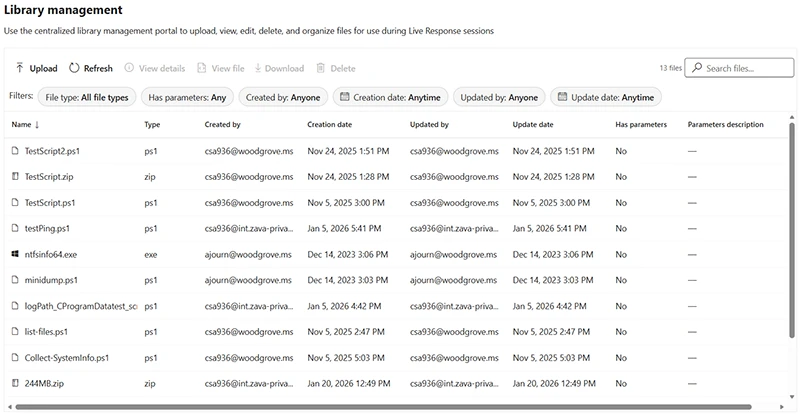Click the zip icon beside 244MB.zip
The image size is (800, 414).
pyautogui.click(x=15, y=383)
